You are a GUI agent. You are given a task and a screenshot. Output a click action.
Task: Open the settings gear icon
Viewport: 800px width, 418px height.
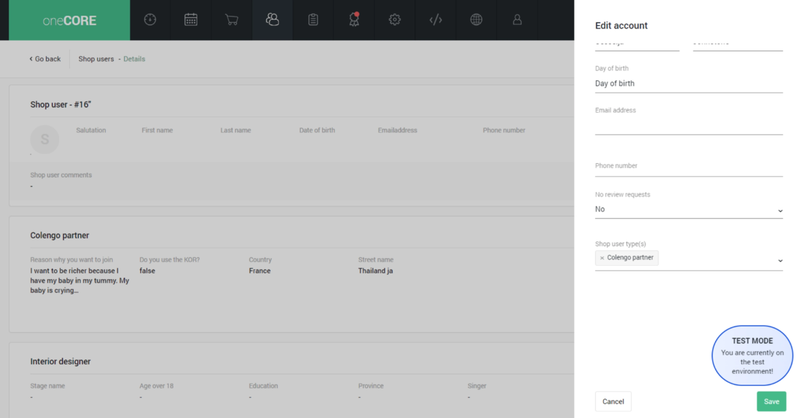395,20
